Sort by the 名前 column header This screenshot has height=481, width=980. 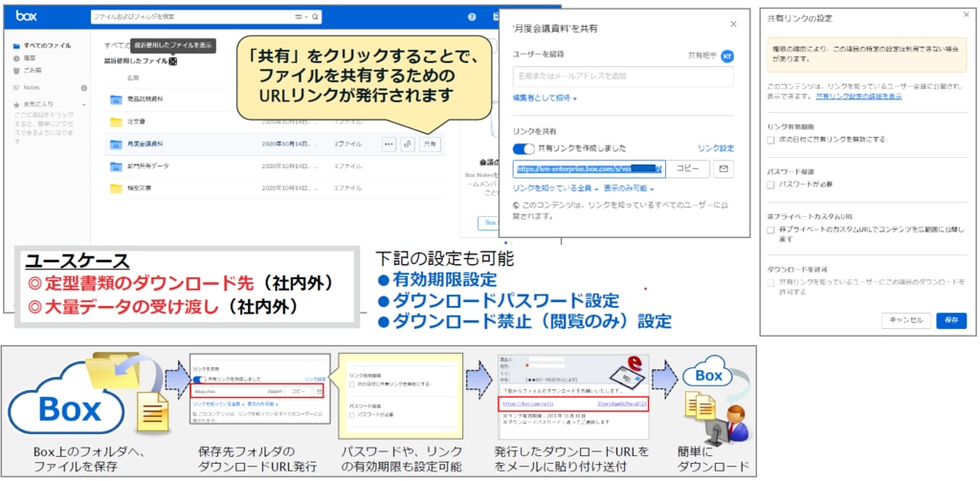[x=133, y=78]
